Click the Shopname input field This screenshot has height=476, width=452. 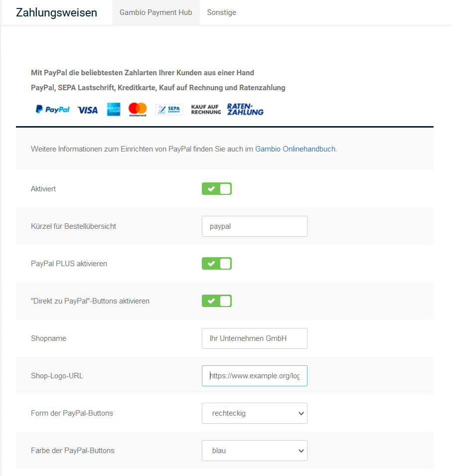click(x=255, y=338)
